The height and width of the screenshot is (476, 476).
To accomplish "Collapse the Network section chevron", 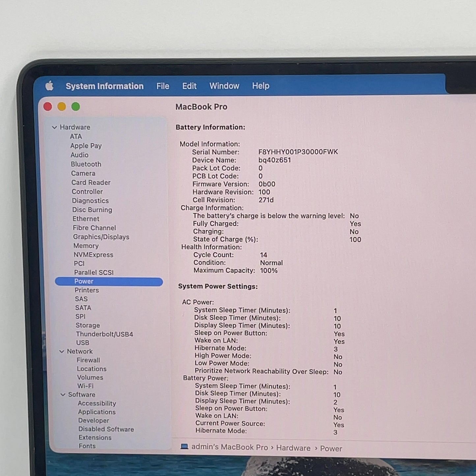I will [62, 351].
